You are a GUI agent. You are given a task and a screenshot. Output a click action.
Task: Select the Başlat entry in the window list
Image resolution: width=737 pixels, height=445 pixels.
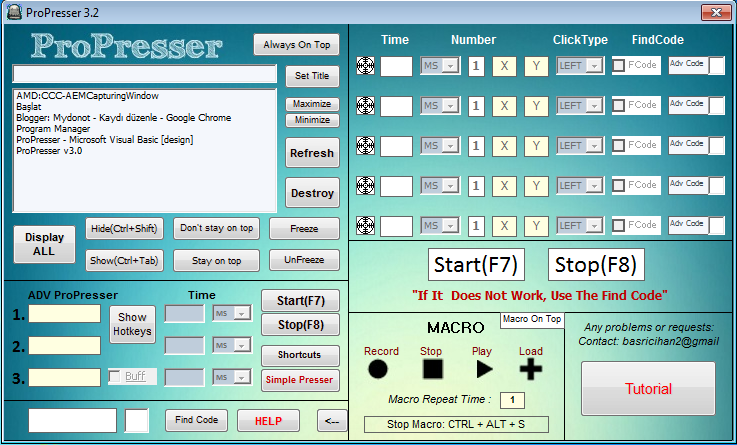29,107
